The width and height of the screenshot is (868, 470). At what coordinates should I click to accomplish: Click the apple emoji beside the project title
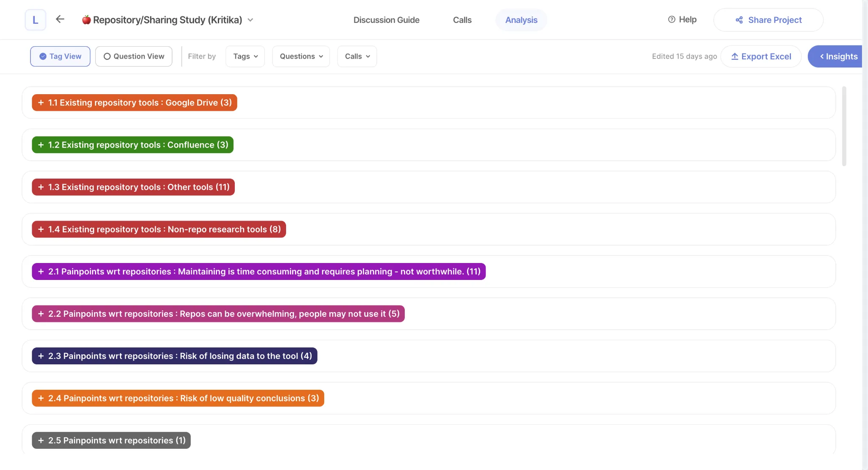pos(86,20)
